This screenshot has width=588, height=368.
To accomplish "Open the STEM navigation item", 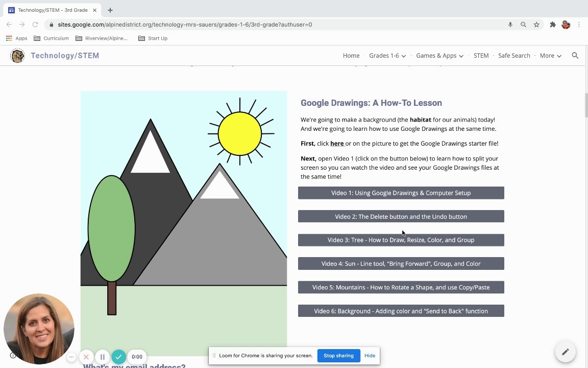I will coord(481,56).
